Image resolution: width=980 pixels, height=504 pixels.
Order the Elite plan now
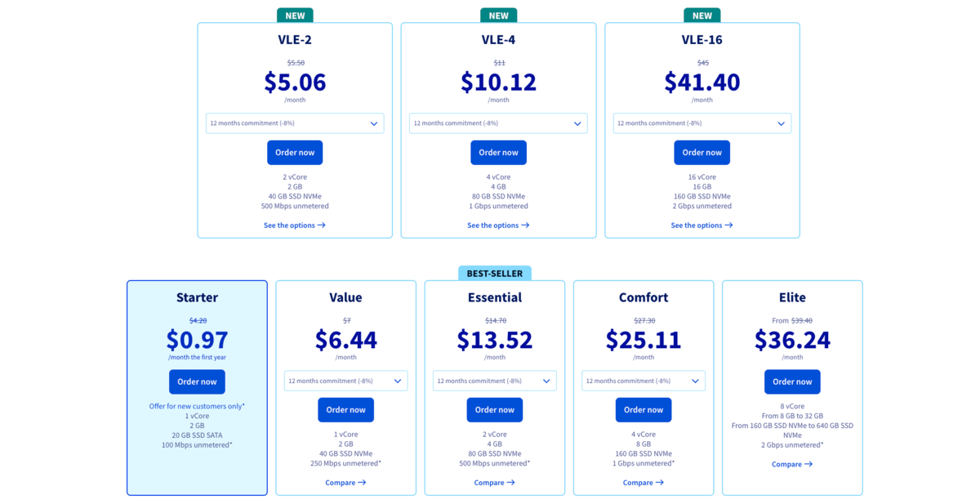pyautogui.click(x=792, y=381)
